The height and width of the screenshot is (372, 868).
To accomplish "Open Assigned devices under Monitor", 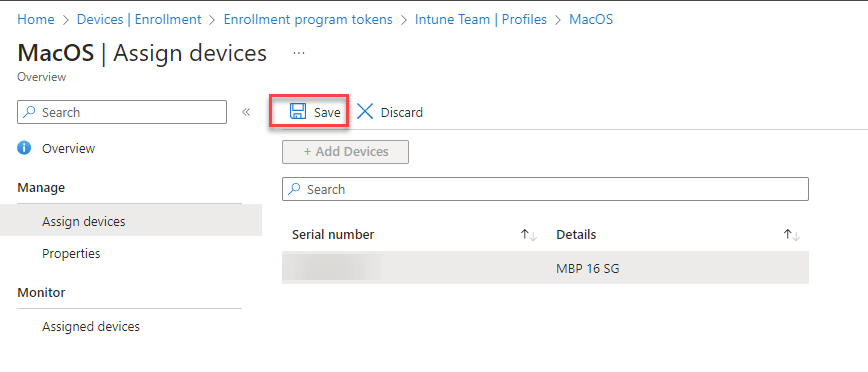I will pos(91,327).
